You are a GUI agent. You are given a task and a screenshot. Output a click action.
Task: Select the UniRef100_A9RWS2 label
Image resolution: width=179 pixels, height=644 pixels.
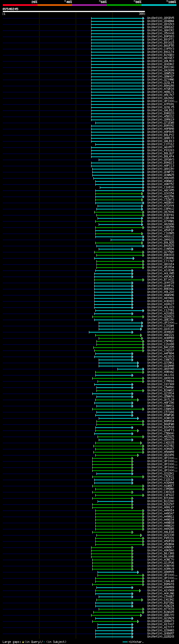point(161,181)
